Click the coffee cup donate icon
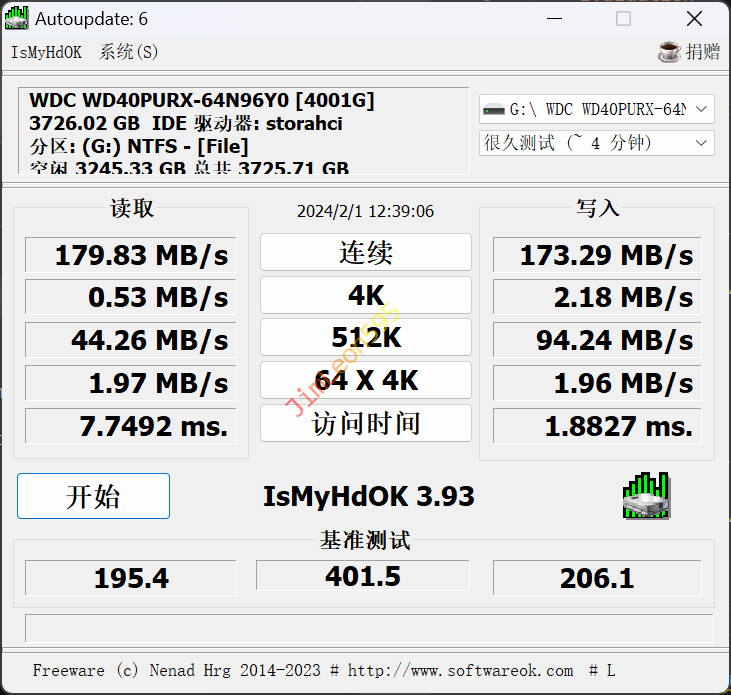731x695 pixels. [x=670, y=52]
